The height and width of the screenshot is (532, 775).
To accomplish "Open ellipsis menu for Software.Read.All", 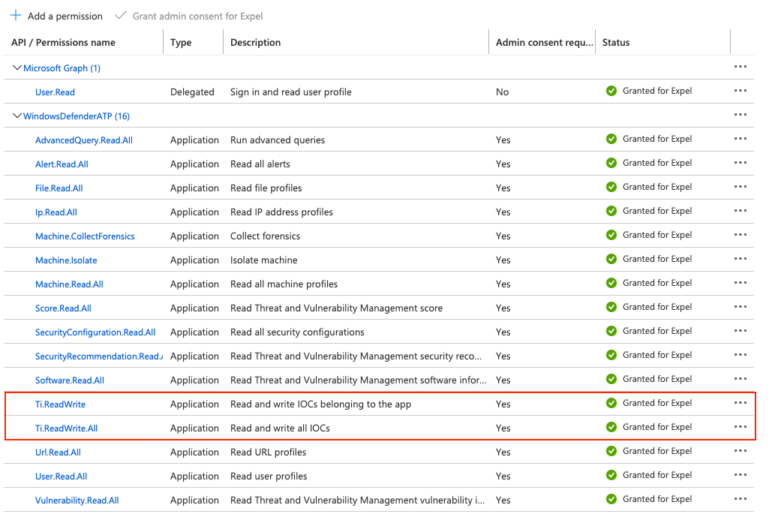I will pyautogui.click(x=740, y=379).
